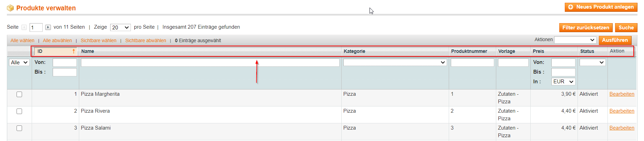Sort by the Preis column header
Image resolution: width=644 pixels, height=141 pixels.
click(x=538, y=51)
